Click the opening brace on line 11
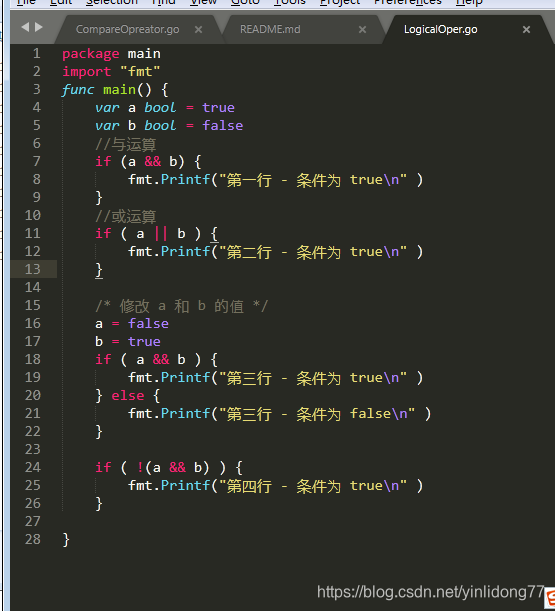The image size is (555, 611). (x=214, y=234)
